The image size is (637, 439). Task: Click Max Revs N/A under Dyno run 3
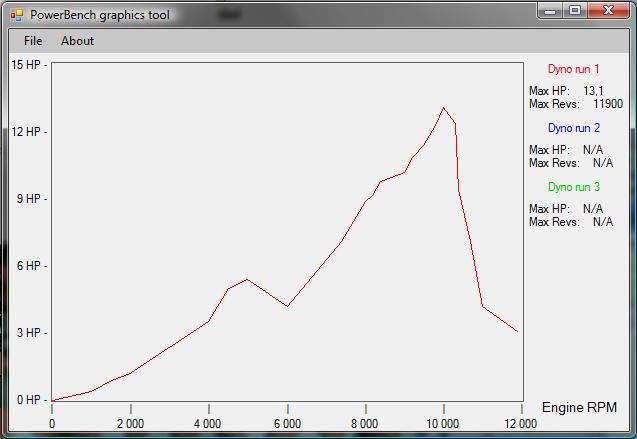pos(602,222)
